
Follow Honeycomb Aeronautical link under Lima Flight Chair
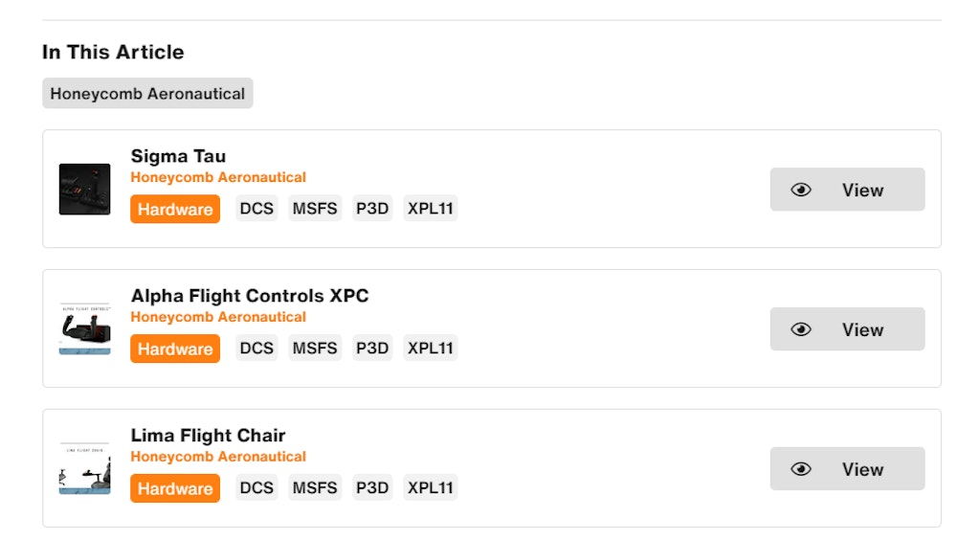click(x=218, y=457)
